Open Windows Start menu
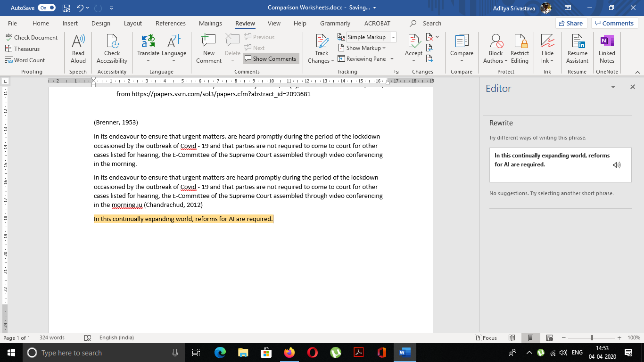Screen dimensions: 644x362 (x=11, y=353)
